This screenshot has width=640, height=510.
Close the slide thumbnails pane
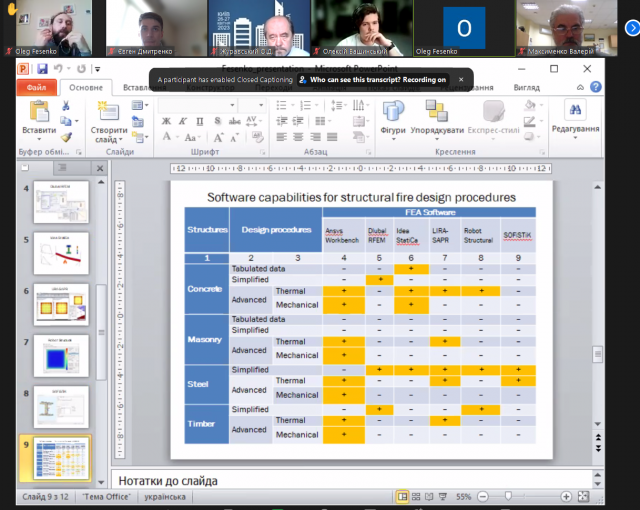click(x=100, y=168)
